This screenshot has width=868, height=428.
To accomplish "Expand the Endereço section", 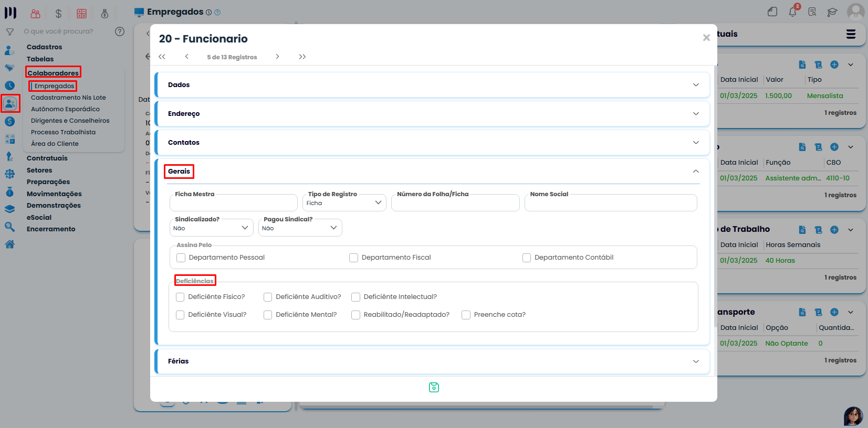I will click(432, 114).
